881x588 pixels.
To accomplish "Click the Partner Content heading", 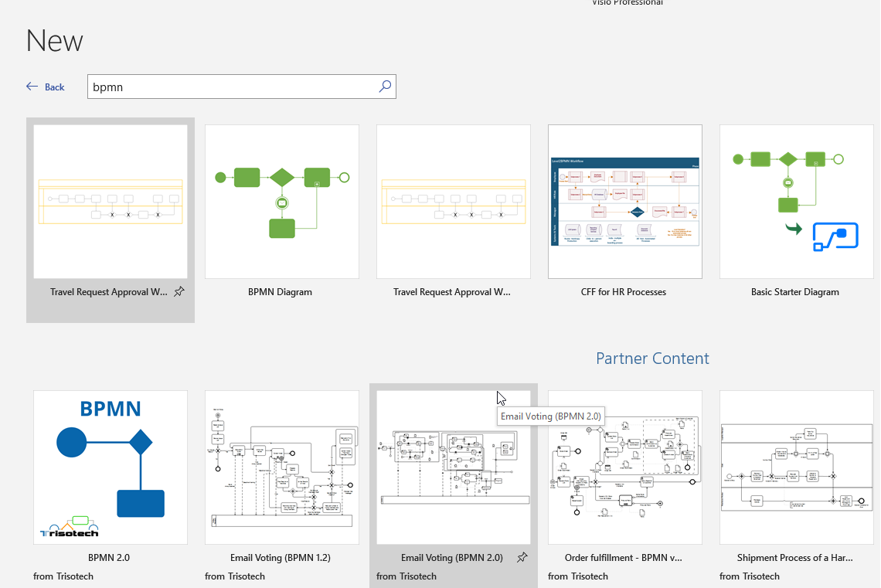I will (x=652, y=359).
